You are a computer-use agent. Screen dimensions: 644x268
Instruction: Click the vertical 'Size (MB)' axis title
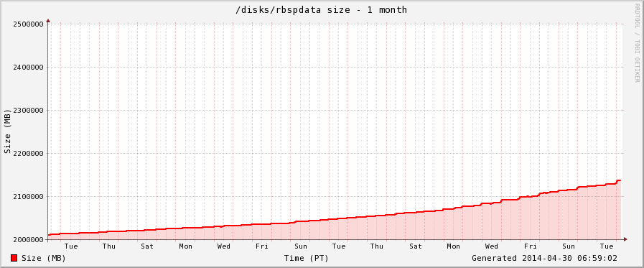coord(7,131)
